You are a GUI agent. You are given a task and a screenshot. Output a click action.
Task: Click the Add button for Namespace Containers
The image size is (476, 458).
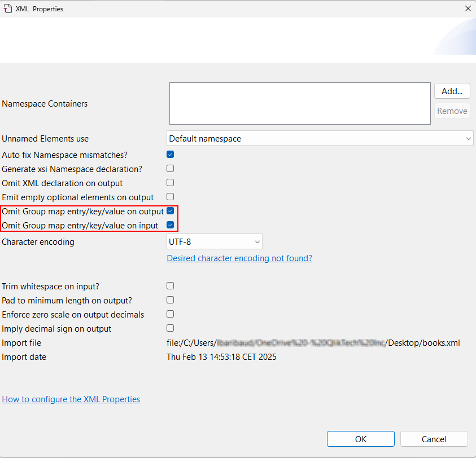[452, 91]
